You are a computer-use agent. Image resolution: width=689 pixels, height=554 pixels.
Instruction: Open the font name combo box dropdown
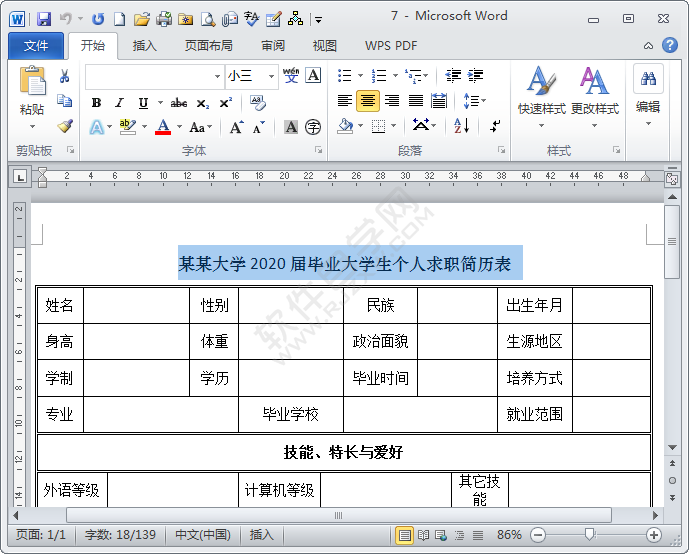pos(217,76)
